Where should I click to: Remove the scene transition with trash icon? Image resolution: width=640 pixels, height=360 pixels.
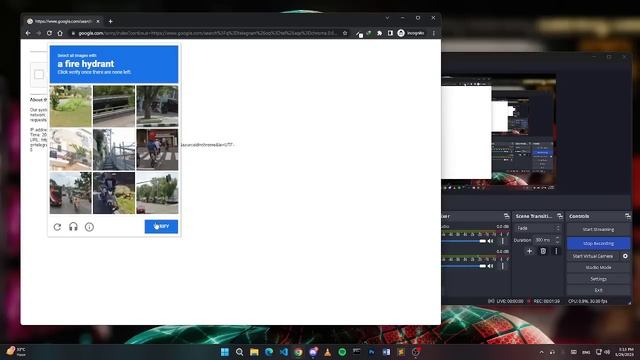coord(543,251)
